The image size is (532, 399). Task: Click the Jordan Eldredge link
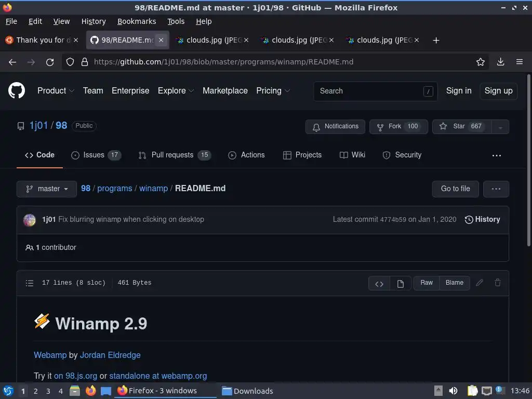(x=110, y=355)
